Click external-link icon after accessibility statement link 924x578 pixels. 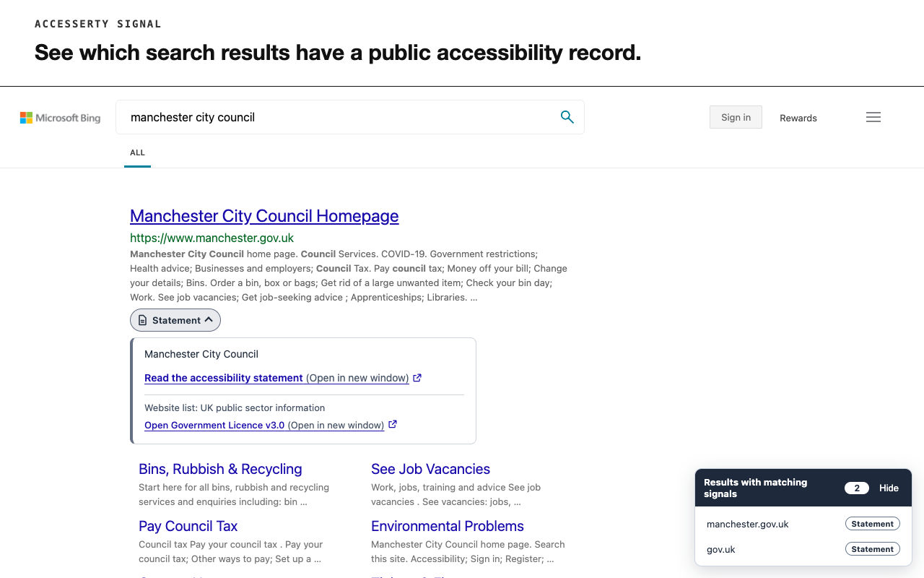pos(417,378)
